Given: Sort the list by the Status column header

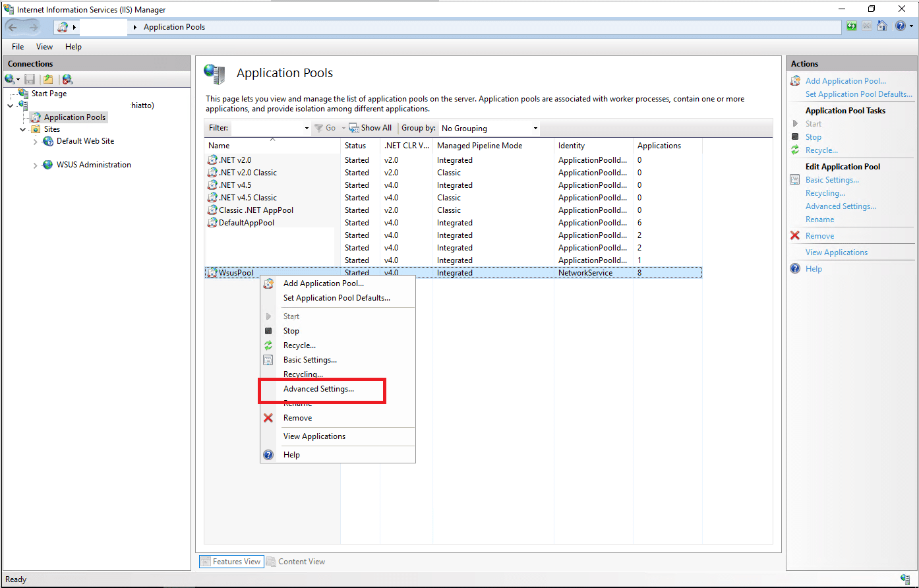Looking at the screenshot, I should (x=361, y=146).
